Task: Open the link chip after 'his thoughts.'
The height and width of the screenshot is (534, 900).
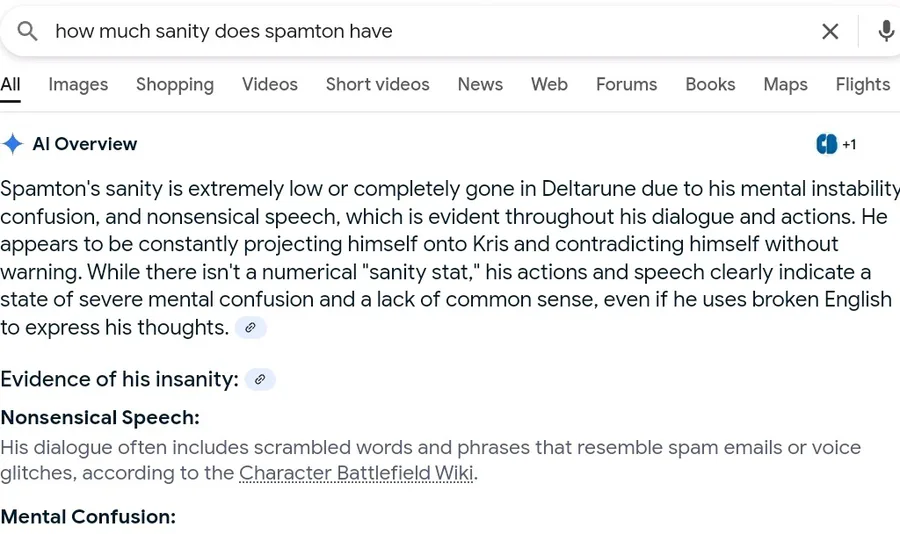Action: [x=250, y=328]
